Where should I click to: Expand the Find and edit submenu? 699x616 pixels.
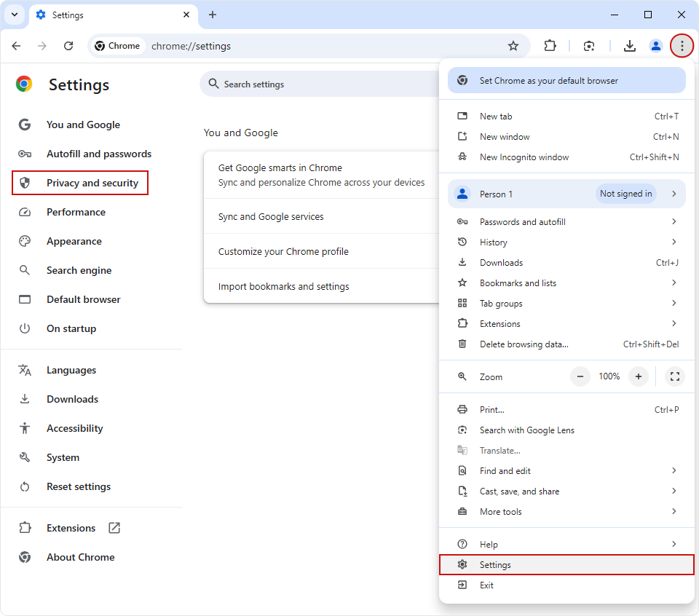coord(566,471)
